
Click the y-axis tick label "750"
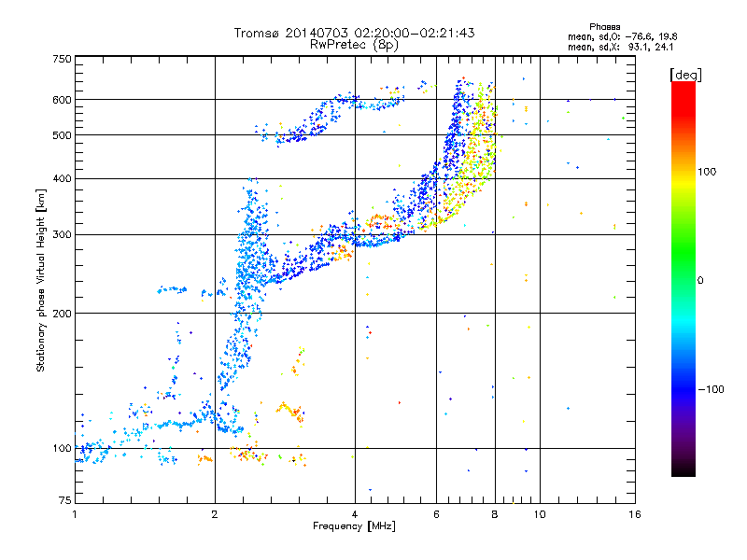[x=63, y=59]
